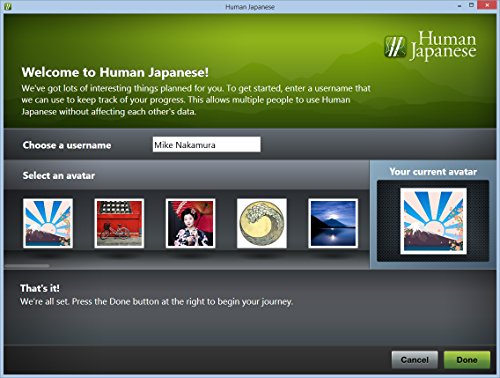Click the 'Select an avatar' label
This screenshot has height=378, width=500.
(x=59, y=176)
